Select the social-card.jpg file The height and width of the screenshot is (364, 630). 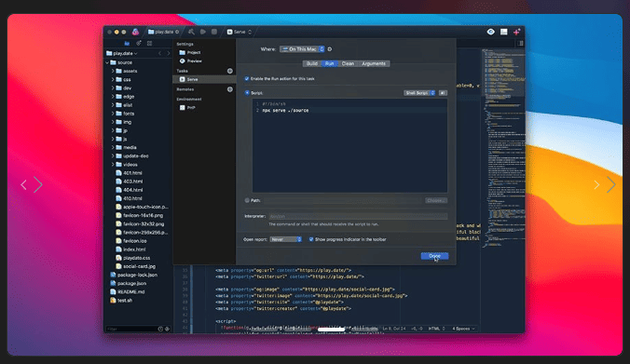coord(135,266)
